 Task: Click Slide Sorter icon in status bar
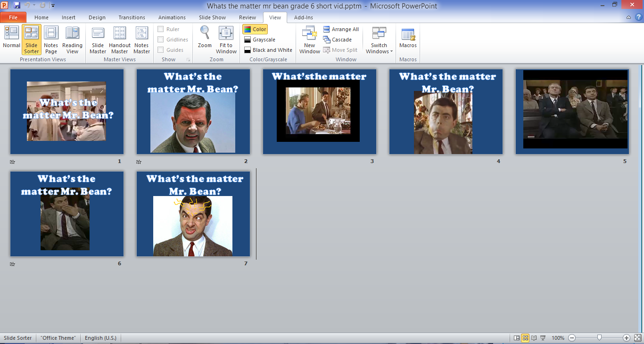[525, 338]
